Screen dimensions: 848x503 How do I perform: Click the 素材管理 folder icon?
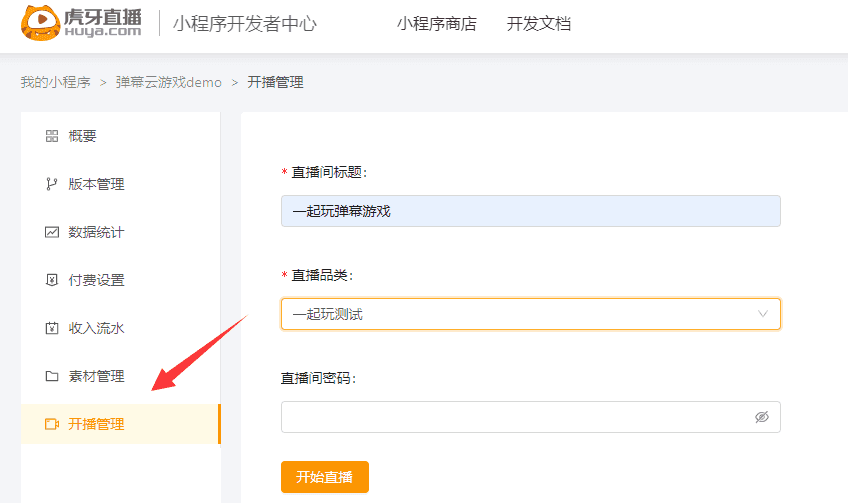click(52, 376)
